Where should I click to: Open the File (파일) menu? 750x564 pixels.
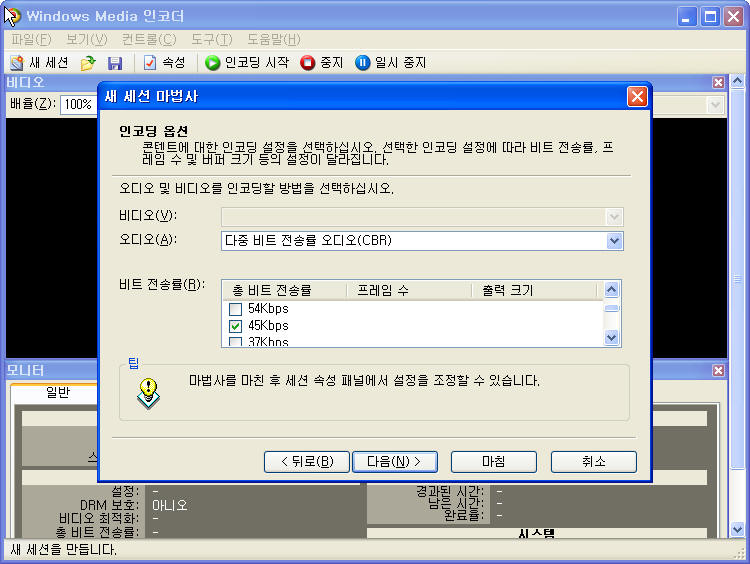(31, 39)
